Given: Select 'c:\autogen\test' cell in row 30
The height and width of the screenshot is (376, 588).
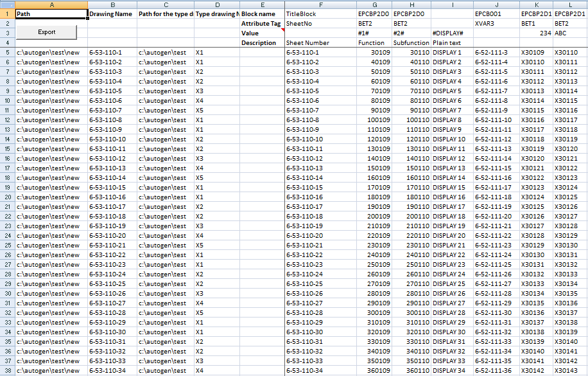Looking at the screenshot, I should point(166,294).
